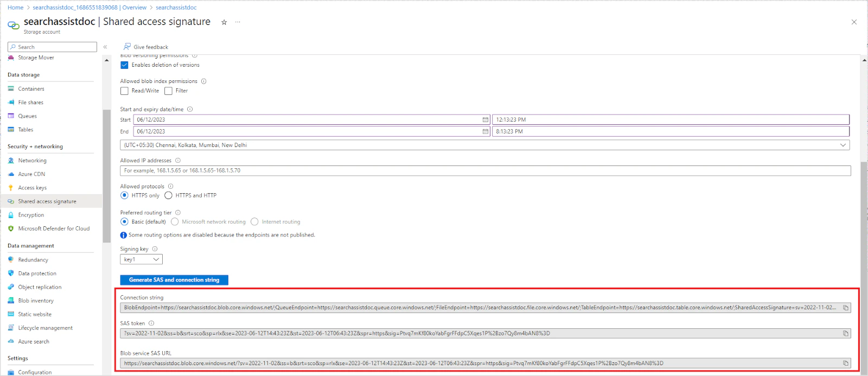This screenshot has height=376, width=868.
Task: Click the Access keys key icon
Action: [11, 188]
